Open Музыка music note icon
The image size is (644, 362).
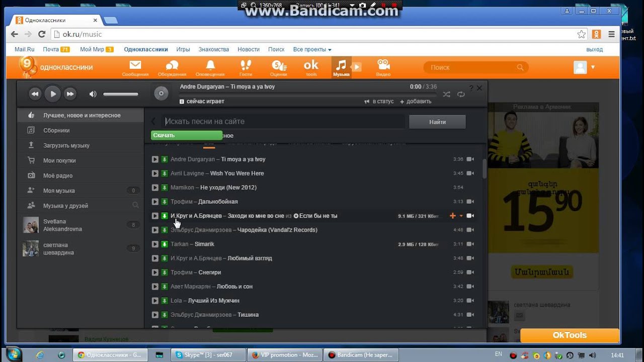341,68
